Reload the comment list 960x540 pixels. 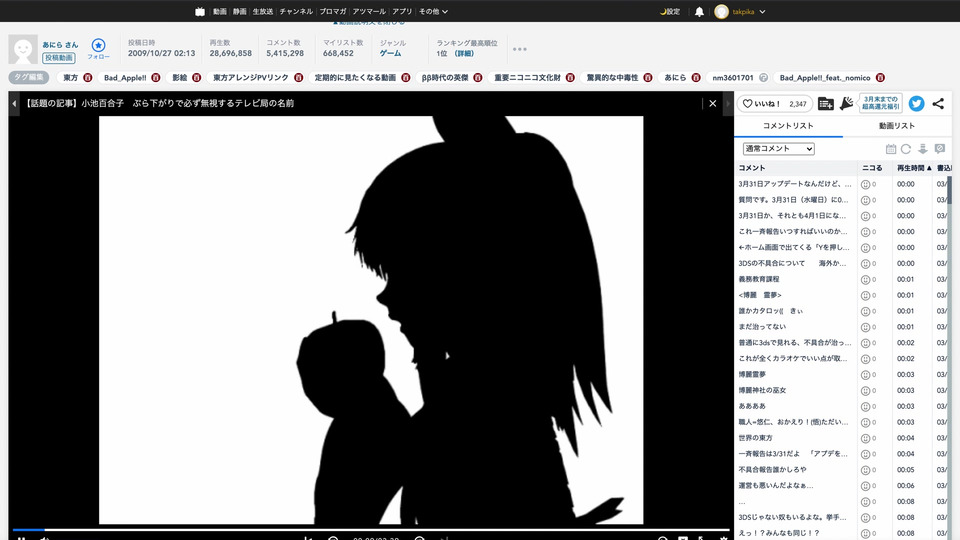906,149
